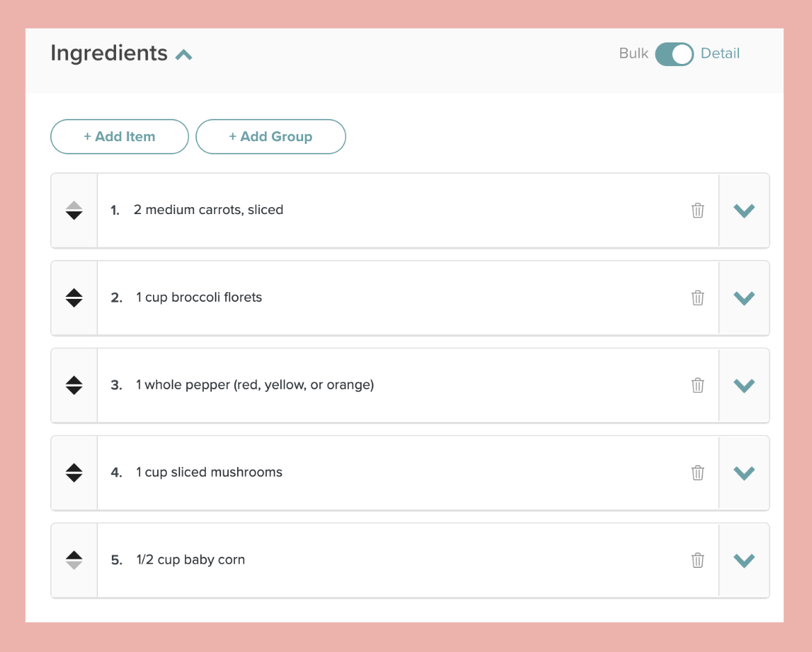Click the reorder handle for sliced mushrooms
The height and width of the screenshot is (652, 812).
74,473
